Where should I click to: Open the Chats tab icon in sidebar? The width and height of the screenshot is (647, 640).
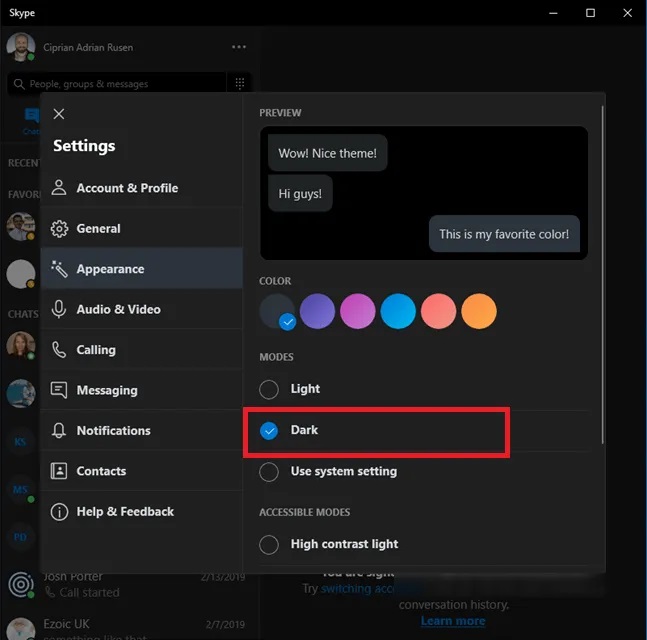pyautogui.click(x=32, y=116)
